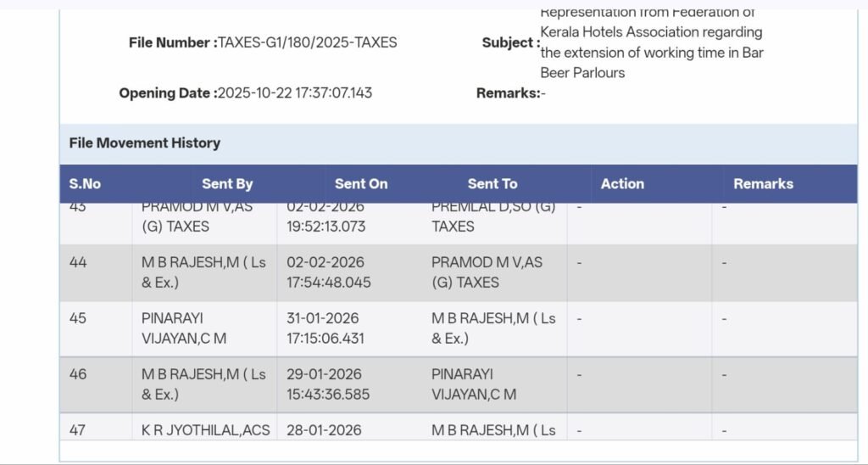Screen dimensions: 868x465
Task: Click sender K R JYOTHILAL,ACS in row 47
Action: coord(206,430)
